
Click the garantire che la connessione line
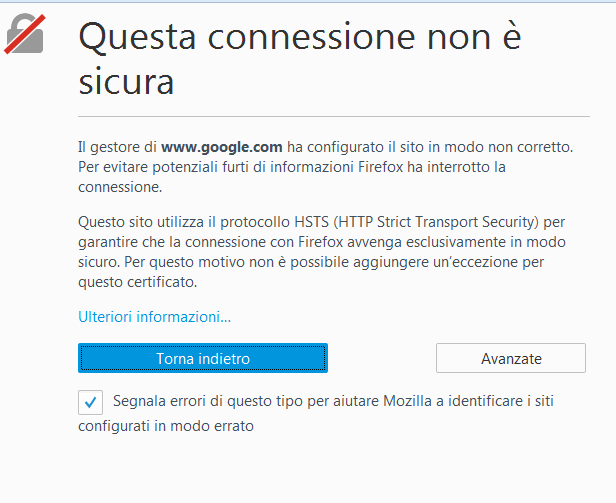click(322, 242)
